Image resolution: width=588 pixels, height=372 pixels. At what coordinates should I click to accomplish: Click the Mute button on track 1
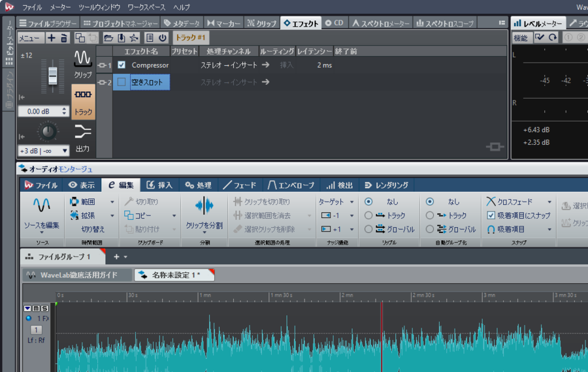36,308
